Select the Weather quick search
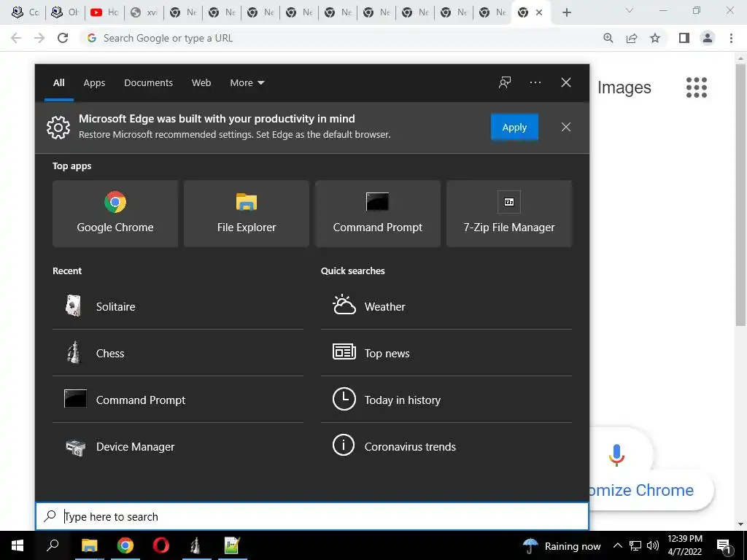 pos(446,306)
